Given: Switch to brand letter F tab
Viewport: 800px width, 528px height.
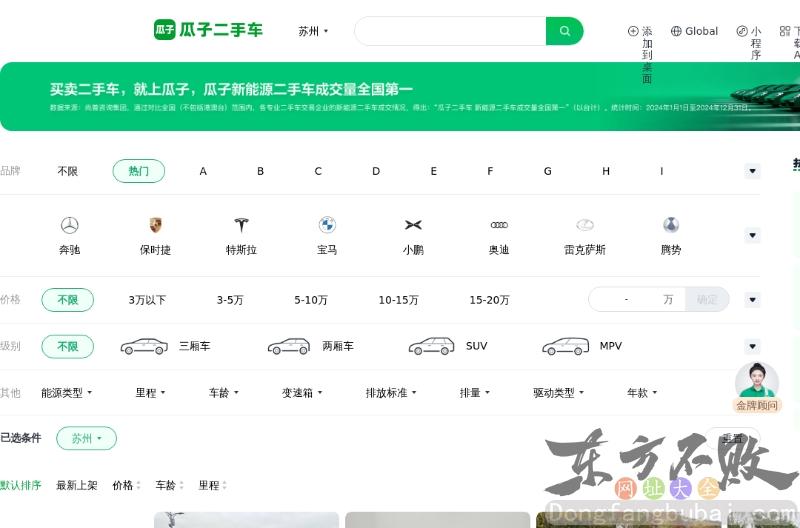Looking at the screenshot, I should (490, 171).
